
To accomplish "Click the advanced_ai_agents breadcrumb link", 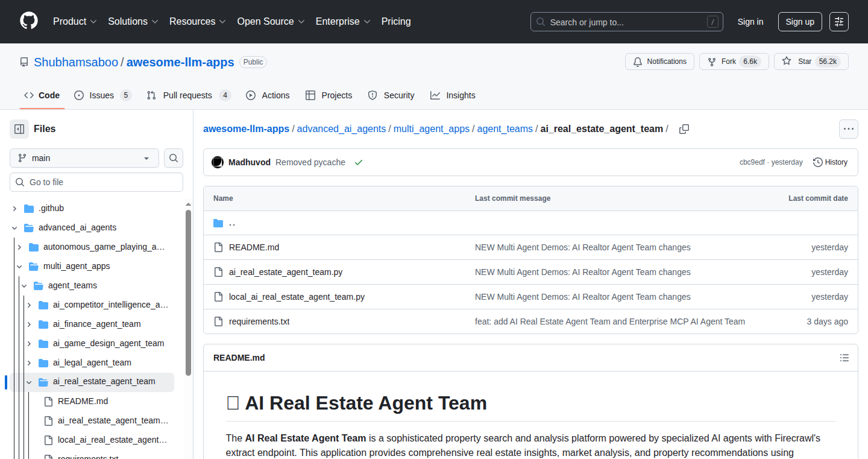I will (342, 128).
